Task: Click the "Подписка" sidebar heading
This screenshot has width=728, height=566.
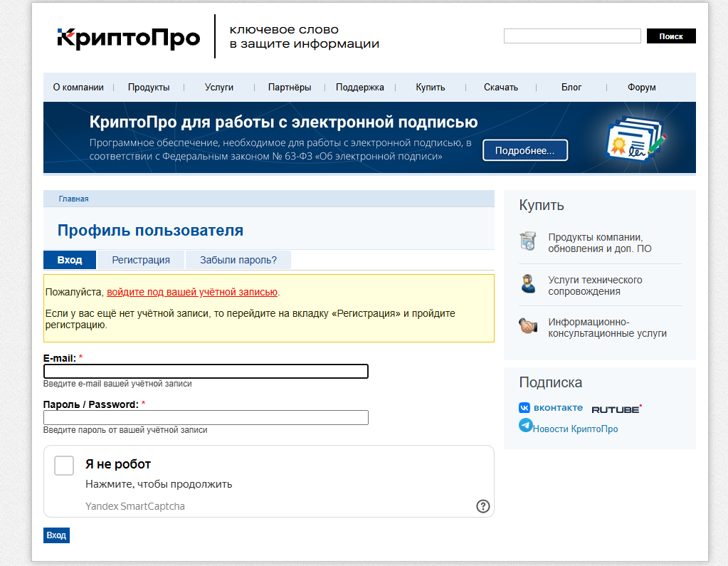Action: click(550, 382)
